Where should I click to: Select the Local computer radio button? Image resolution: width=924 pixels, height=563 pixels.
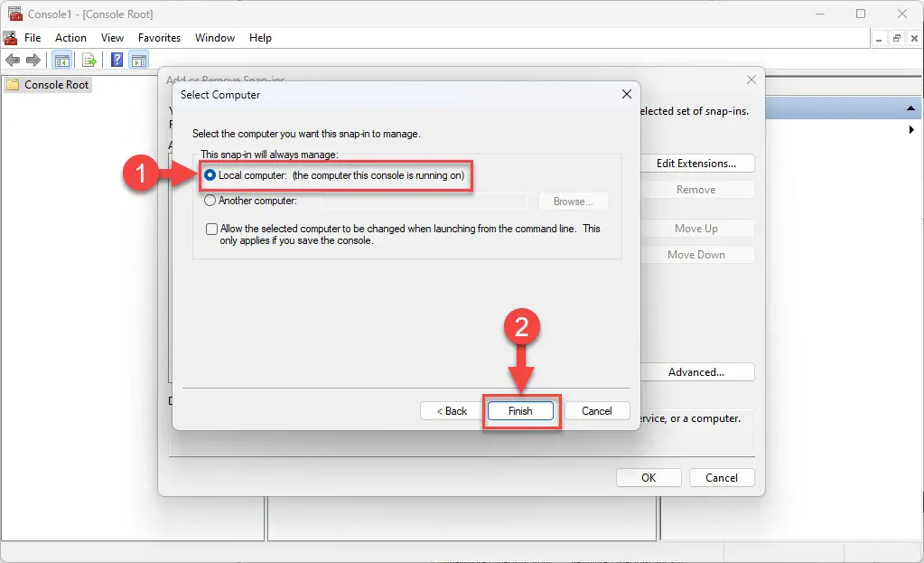click(210, 175)
